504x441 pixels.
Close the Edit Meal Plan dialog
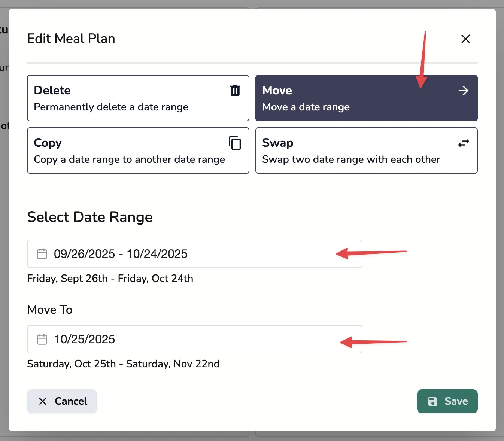465,39
